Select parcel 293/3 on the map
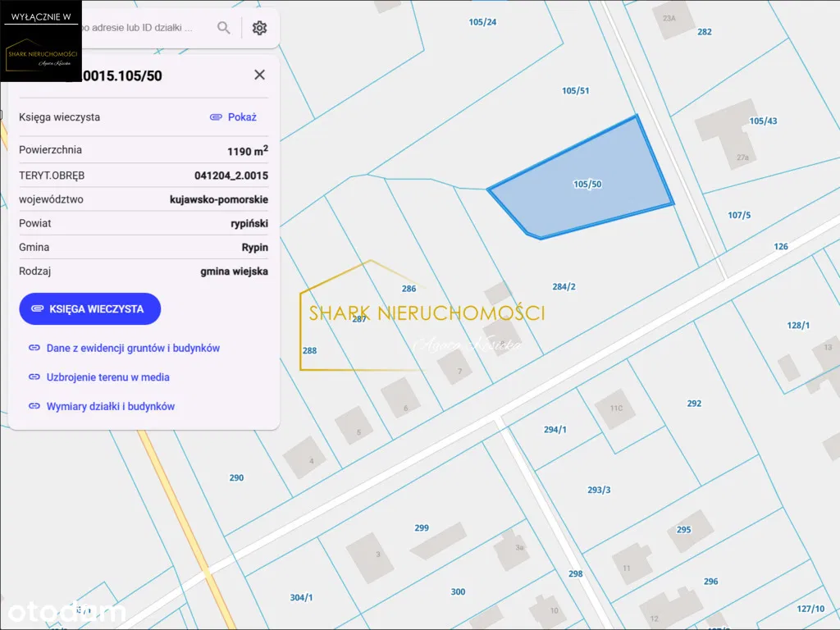Screen dimensions: 840x630 [599, 490]
